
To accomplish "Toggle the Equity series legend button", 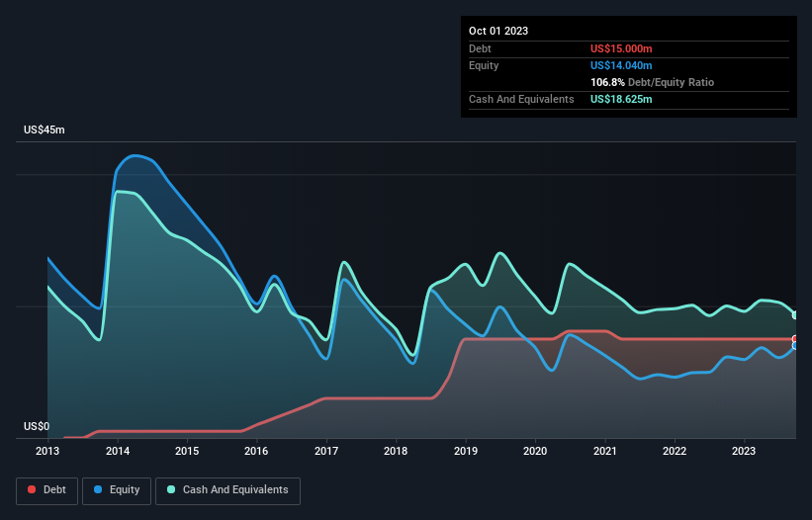I will tap(117, 491).
